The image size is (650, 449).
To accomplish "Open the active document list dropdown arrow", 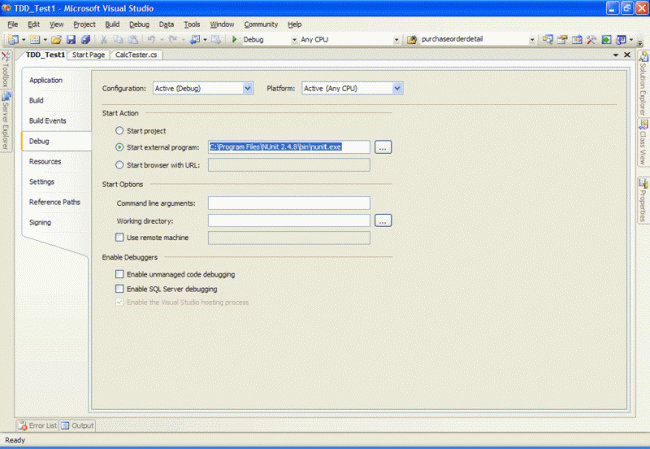I will 616,55.
